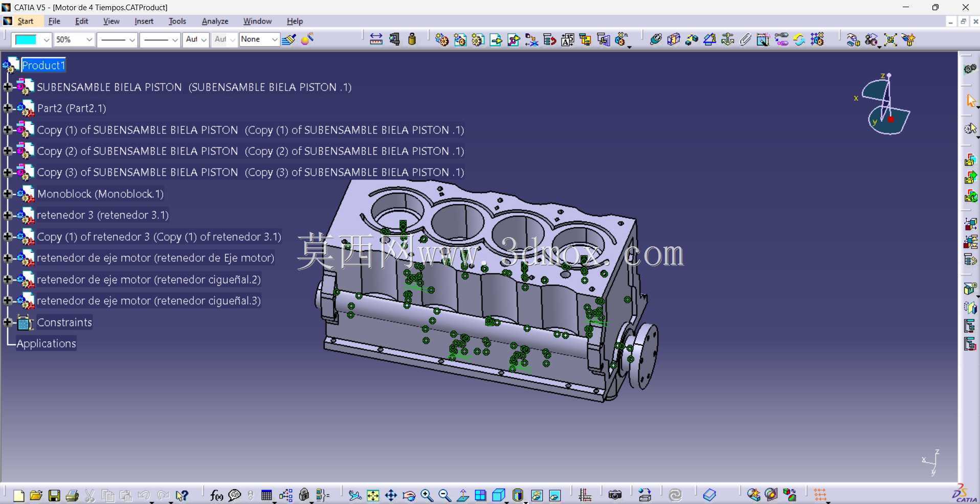
Task: Click the Fix Component anchor icon
Action: point(727,39)
